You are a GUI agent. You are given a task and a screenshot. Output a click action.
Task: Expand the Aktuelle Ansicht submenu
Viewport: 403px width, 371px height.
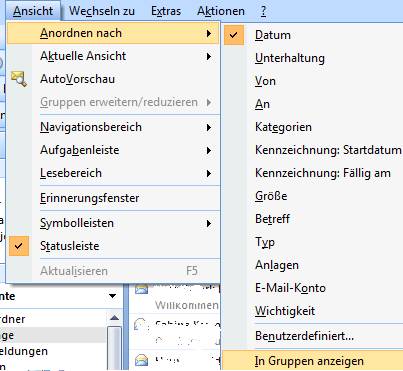[x=113, y=56]
